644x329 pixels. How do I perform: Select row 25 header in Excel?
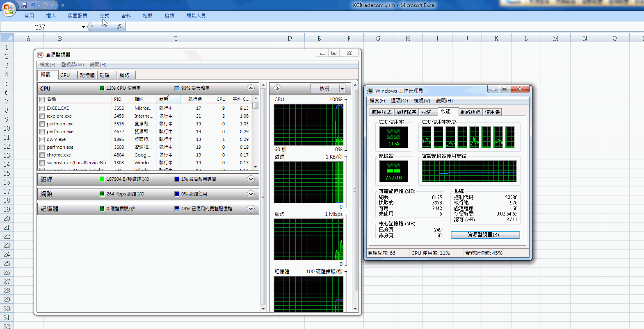coord(7,263)
